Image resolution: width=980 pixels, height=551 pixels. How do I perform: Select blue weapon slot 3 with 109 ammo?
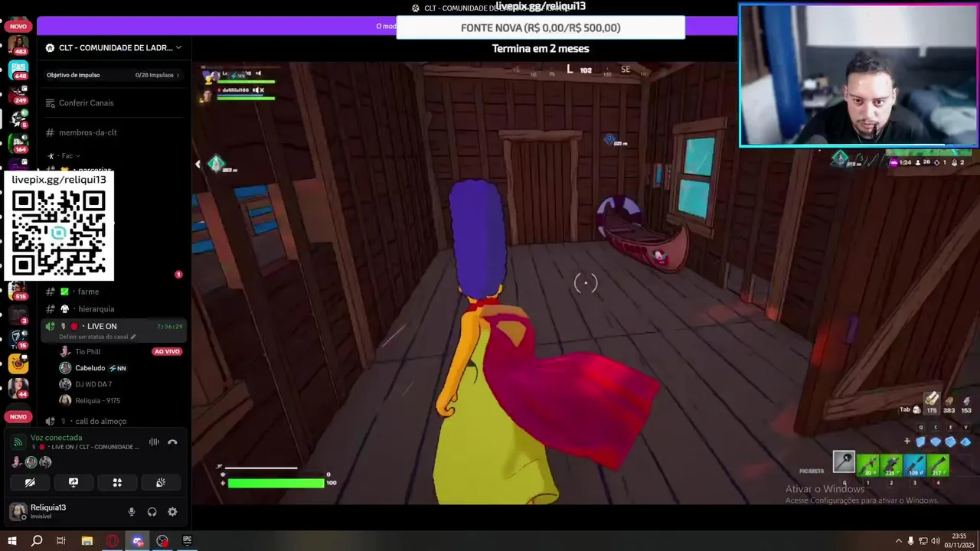[x=915, y=465]
